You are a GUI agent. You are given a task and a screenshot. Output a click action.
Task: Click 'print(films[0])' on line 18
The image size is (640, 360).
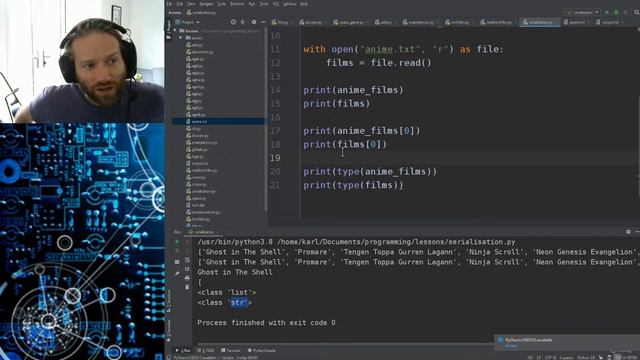coord(345,144)
